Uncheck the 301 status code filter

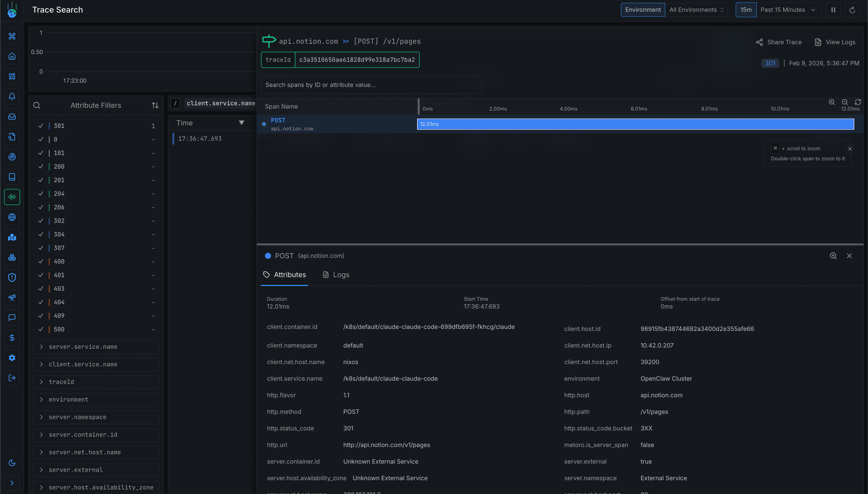[41, 126]
